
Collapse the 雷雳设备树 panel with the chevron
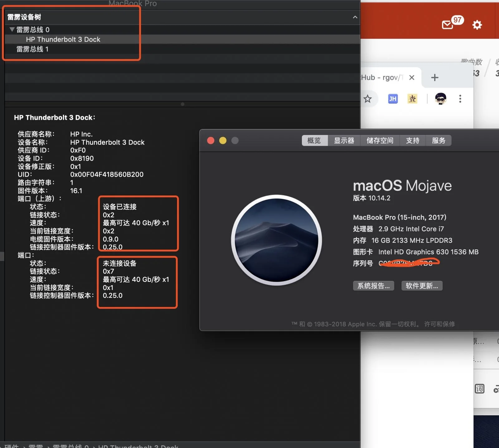(x=355, y=17)
